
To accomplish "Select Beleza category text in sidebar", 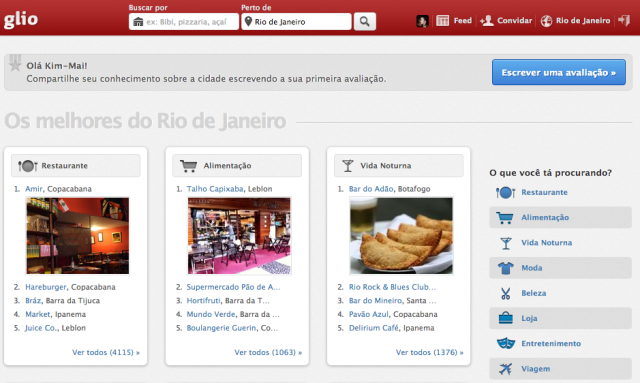I will click(533, 293).
